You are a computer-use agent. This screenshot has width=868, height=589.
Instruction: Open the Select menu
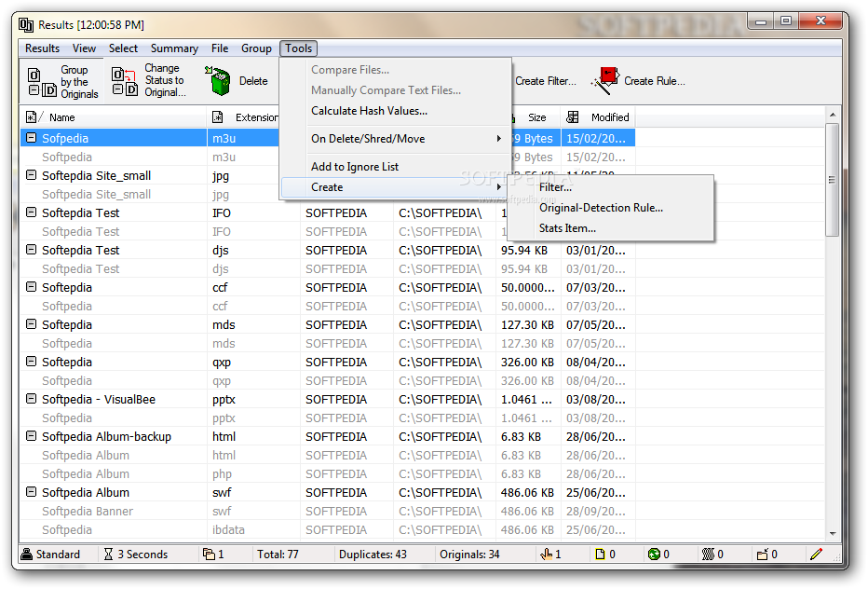point(123,48)
